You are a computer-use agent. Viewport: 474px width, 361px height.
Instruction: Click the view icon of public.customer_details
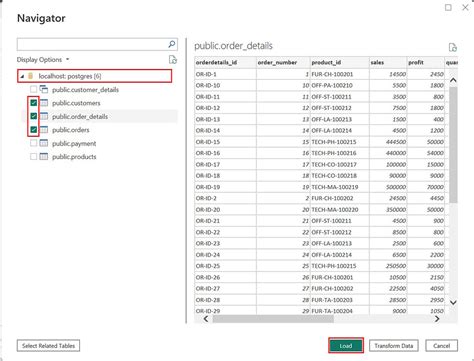pyautogui.click(x=44, y=89)
